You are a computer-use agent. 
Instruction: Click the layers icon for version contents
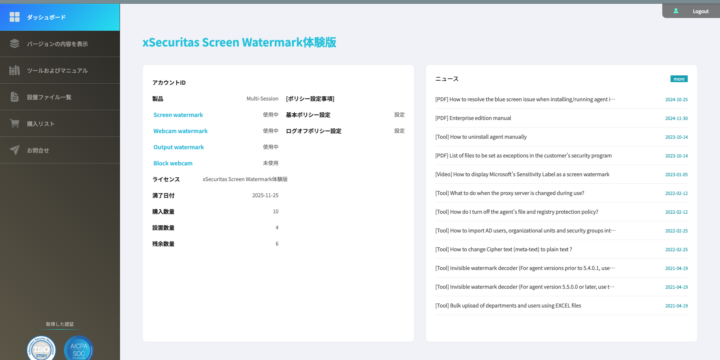(x=14, y=44)
